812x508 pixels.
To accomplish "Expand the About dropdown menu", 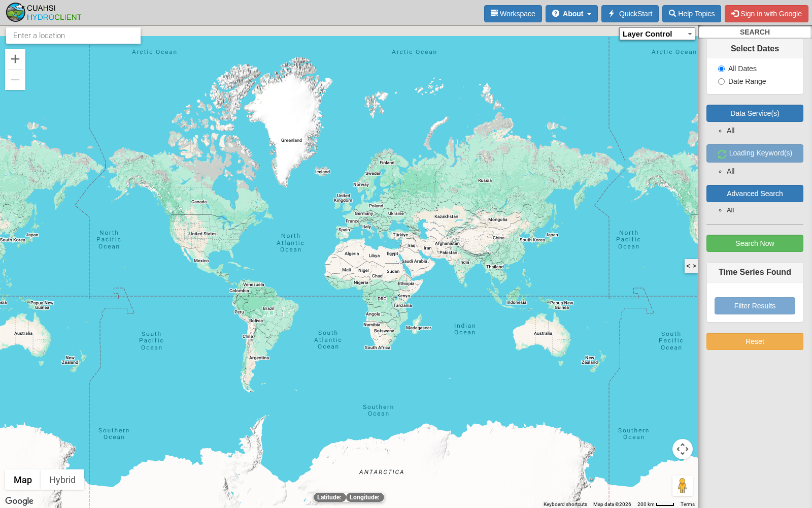I will [571, 14].
